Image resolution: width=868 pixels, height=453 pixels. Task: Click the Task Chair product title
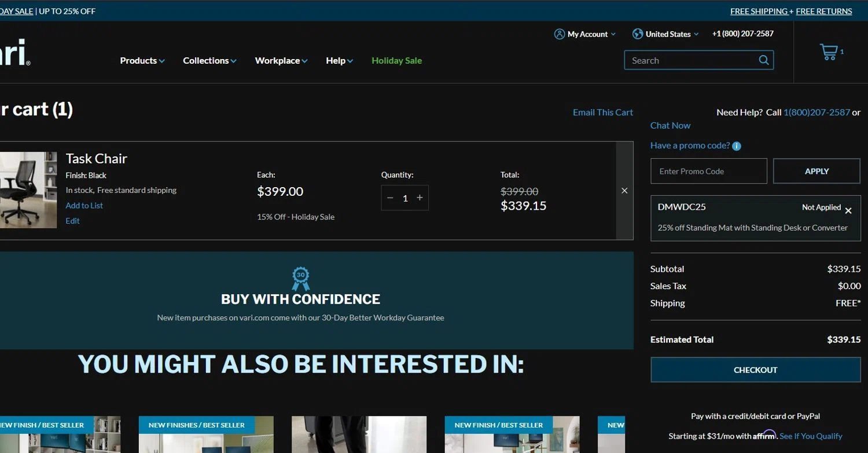coord(97,158)
